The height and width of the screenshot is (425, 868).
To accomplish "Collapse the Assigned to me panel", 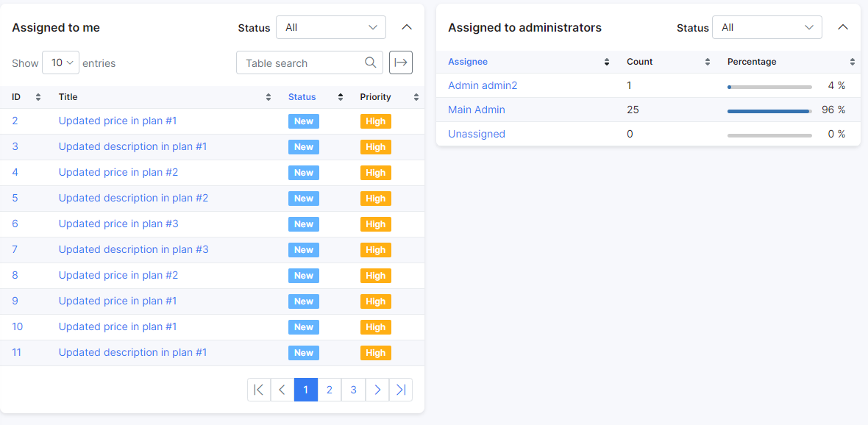I will (x=407, y=27).
